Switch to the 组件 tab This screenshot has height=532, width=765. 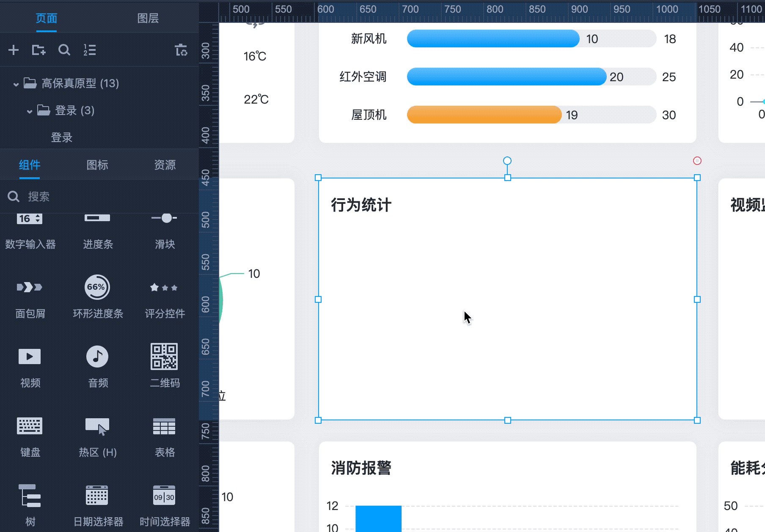[x=30, y=165]
